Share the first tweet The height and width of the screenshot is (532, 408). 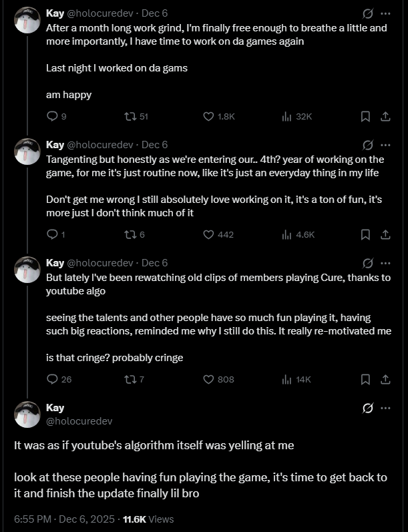pyautogui.click(x=385, y=116)
